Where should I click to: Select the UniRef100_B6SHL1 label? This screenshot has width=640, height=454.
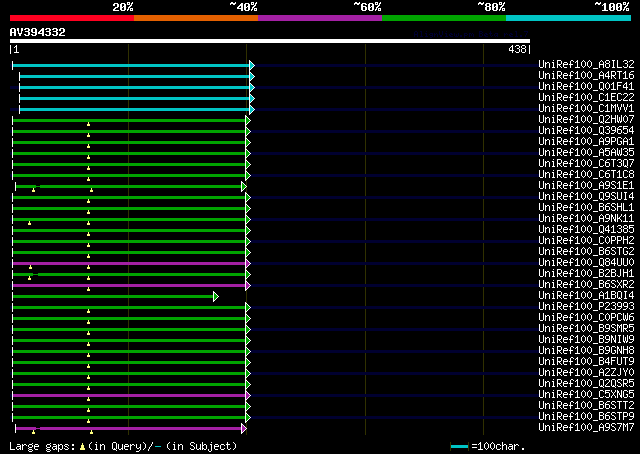[x=586, y=207]
